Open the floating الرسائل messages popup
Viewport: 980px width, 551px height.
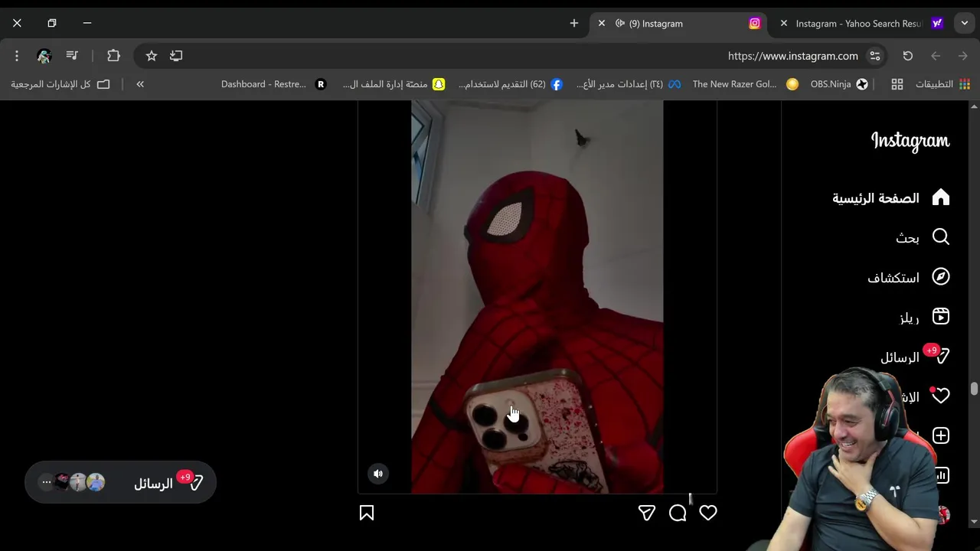tap(120, 482)
